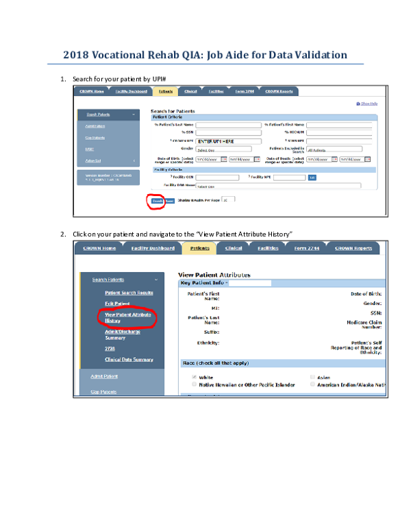Open CROWN Home tab on Search for Patients screen
This screenshot has height=532, width=411.
92,91
